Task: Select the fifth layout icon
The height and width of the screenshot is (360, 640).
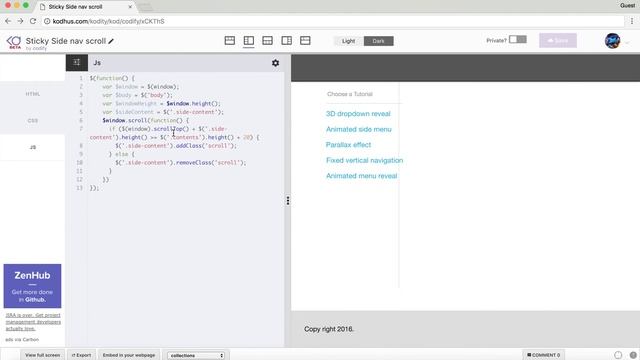Action: pyautogui.click(x=305, y=40)
